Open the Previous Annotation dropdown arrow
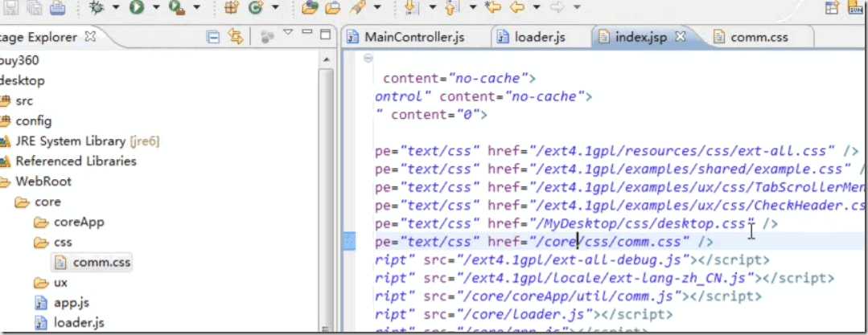The width and height of the screenshot is (868, 335). point(472,8)
